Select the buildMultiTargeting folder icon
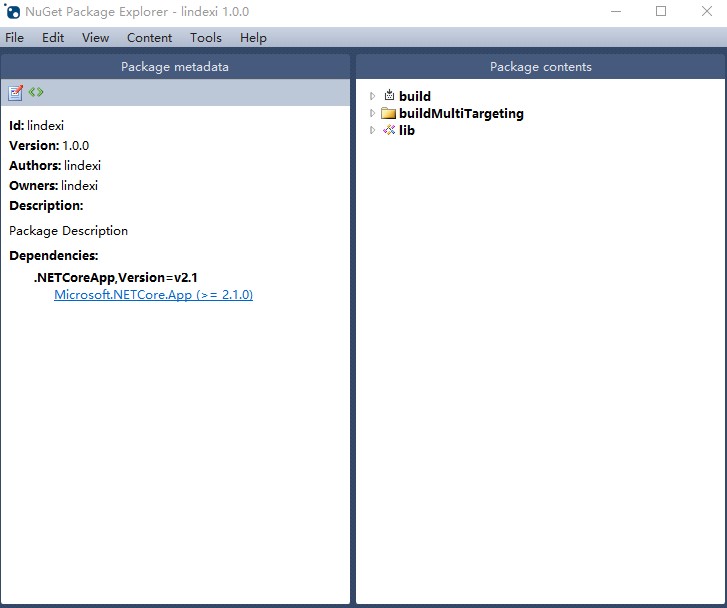The height and width of the screenshot is (608, 727). 388,113
